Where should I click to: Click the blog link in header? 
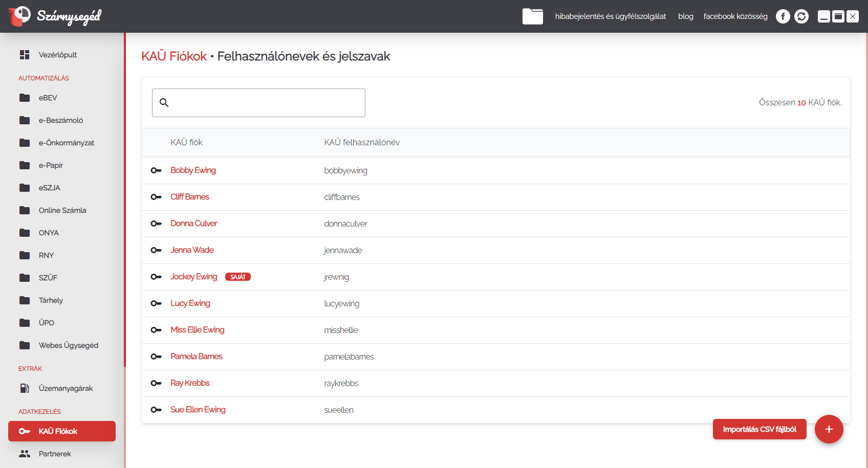pyautogui.click(x=685, y=16)
